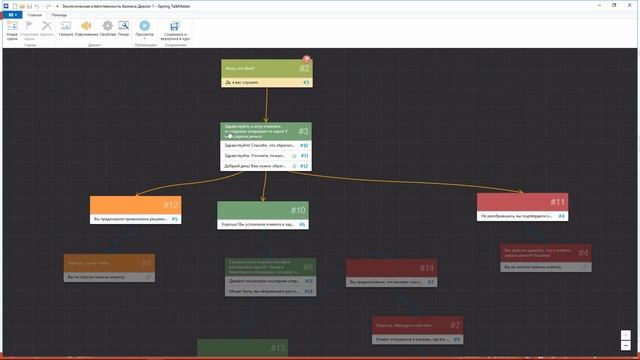Click reply linking to #12 in scene #3
This screenshot has width=640, height=360.
266,166
